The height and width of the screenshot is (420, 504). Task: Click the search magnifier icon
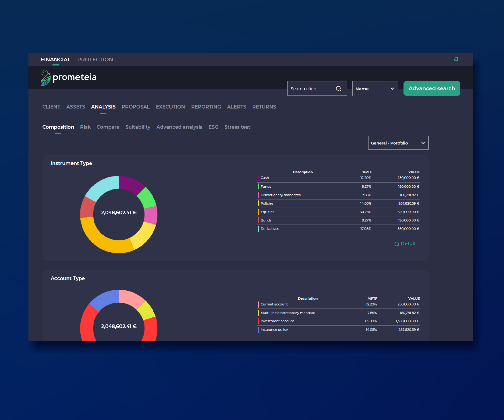[x=338, y=88]
